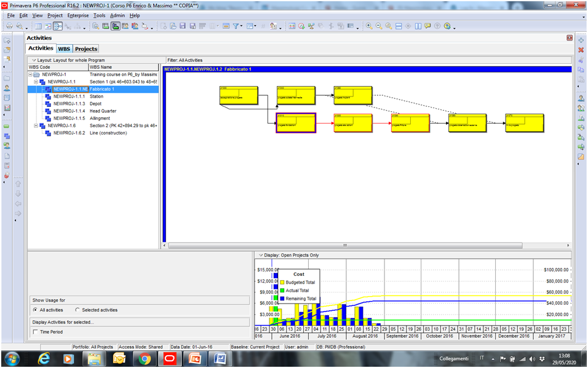
Task: Open Microsoft Word from the taskbar
Action: [x=220, y=359]
